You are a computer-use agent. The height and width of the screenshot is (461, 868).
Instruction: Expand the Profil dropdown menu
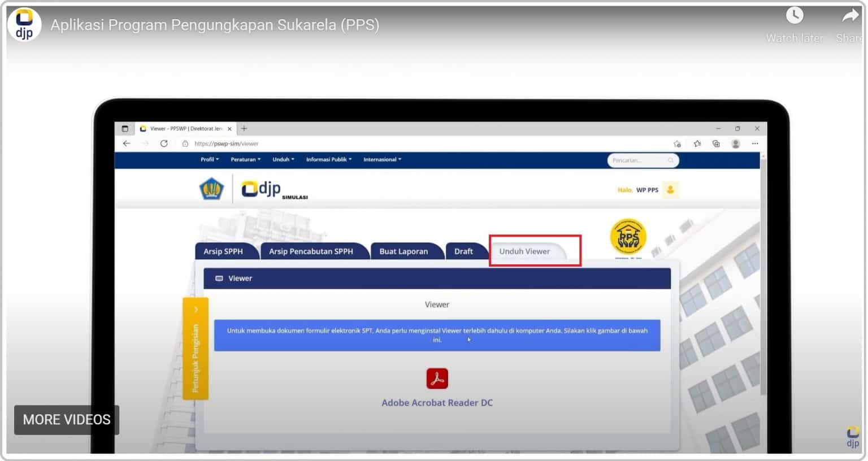point(209,159)
